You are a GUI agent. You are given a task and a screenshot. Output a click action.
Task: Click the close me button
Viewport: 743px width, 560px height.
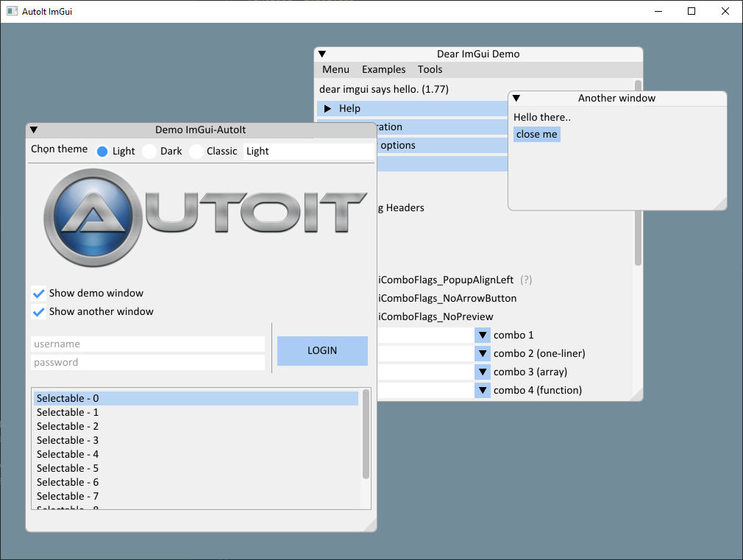point(537,134)
